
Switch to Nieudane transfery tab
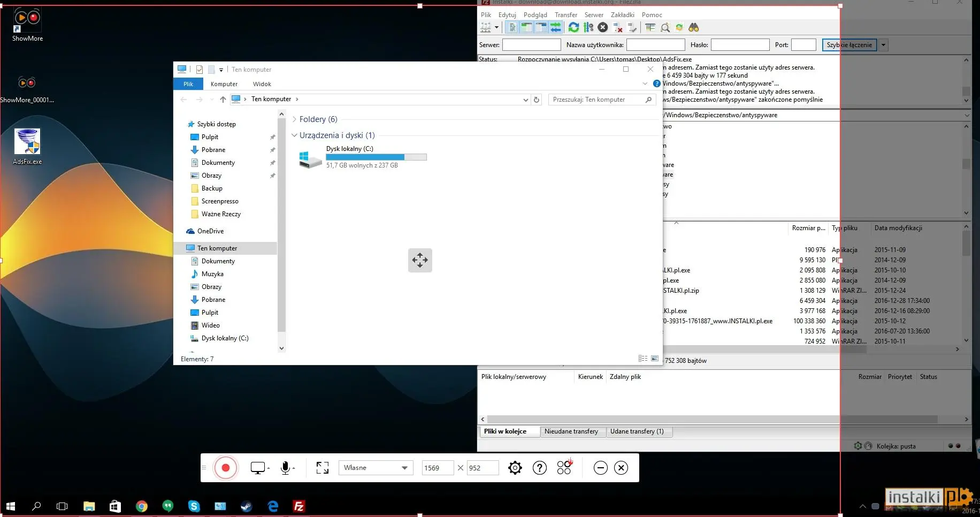571,431
